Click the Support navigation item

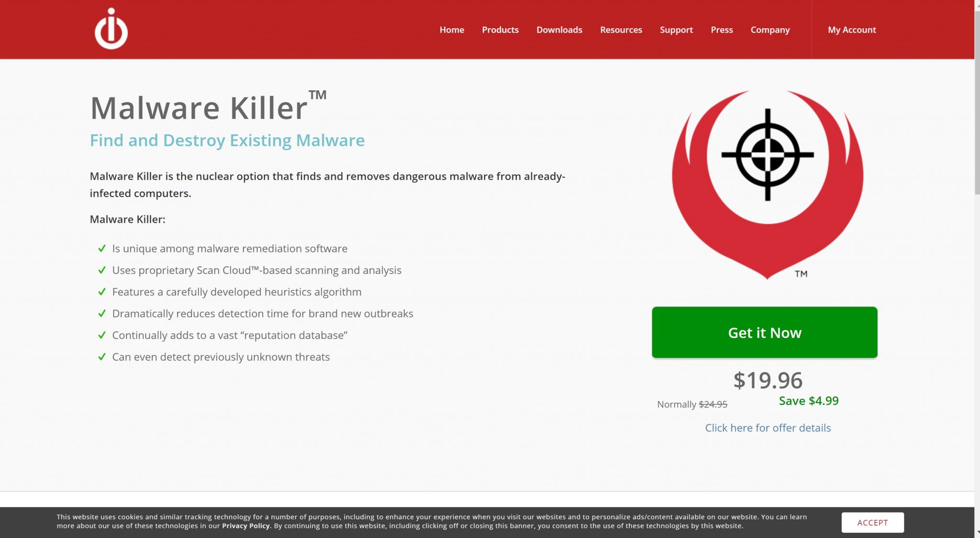click(676, 29)
